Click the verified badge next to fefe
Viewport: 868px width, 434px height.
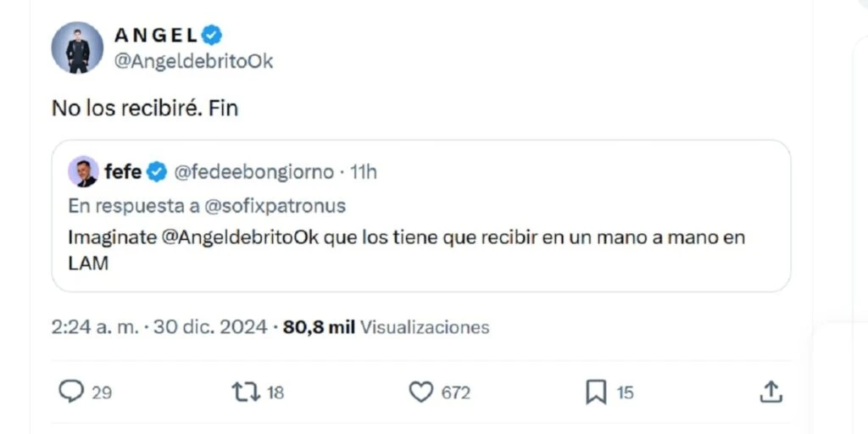coord(158,172)
